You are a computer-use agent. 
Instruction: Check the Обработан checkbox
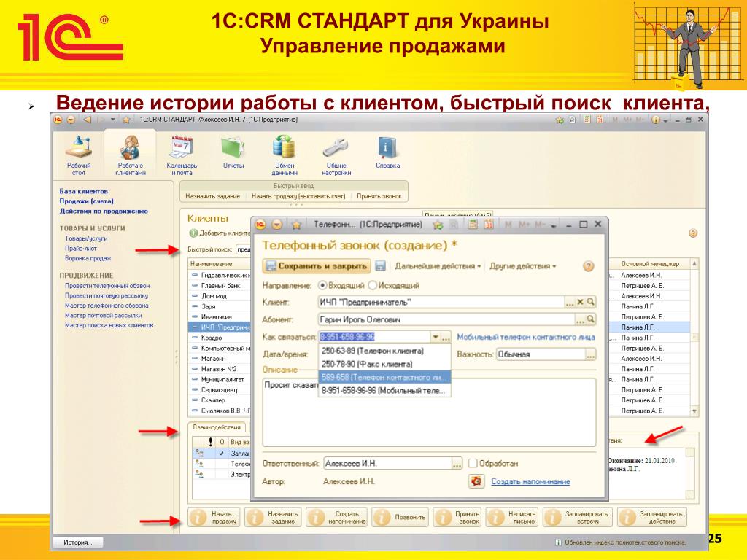(x=473, y=463)
